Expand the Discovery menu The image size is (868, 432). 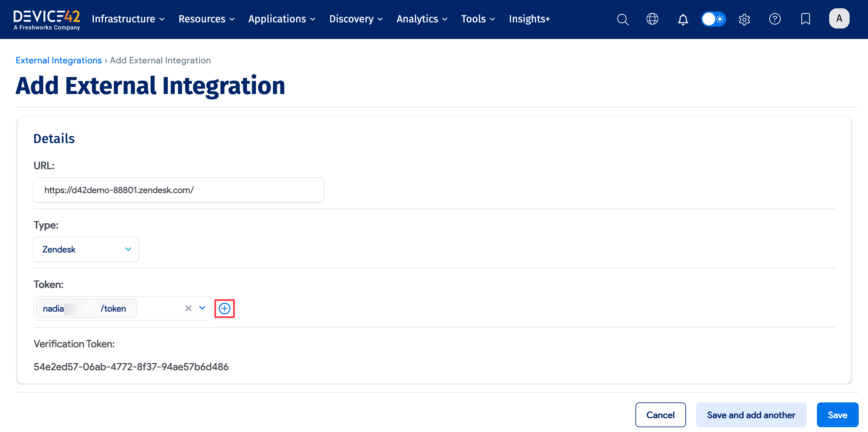[356, 19]
